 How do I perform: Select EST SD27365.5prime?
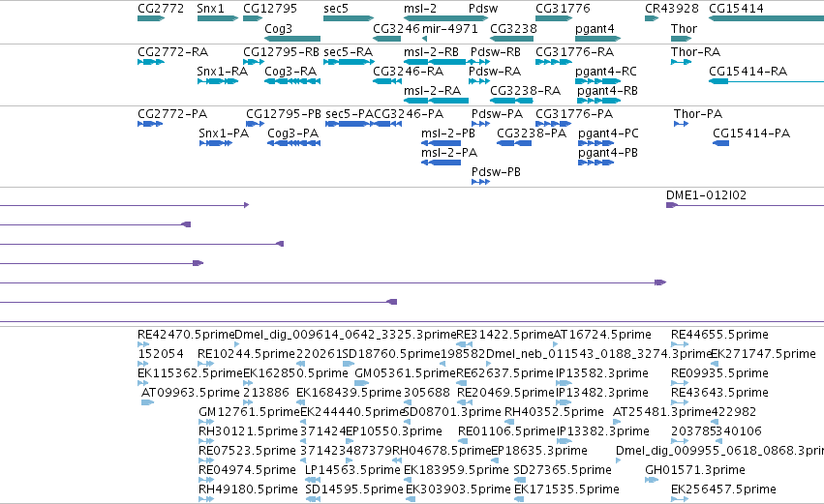click(520, 480)
